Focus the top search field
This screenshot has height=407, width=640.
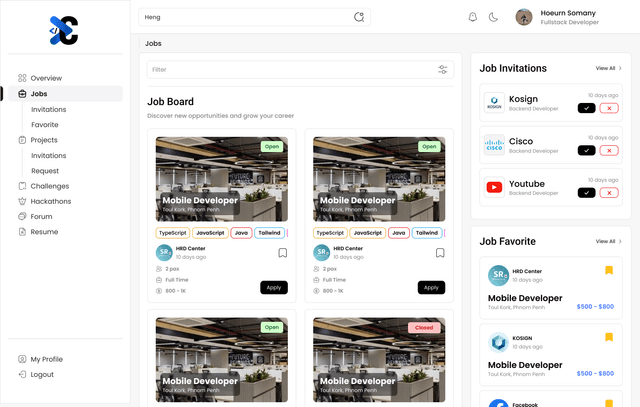[254, 17]
